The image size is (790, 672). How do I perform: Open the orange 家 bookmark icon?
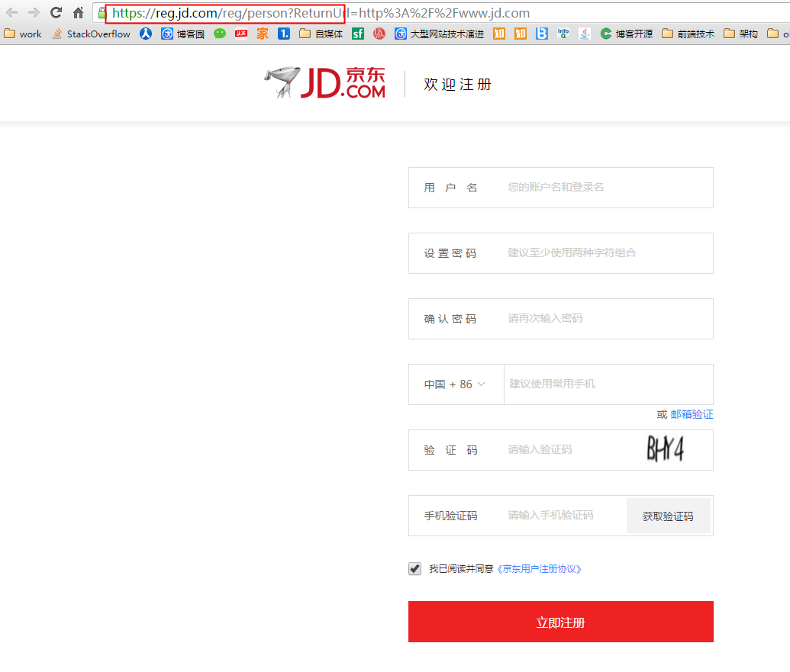coord(263,34)
